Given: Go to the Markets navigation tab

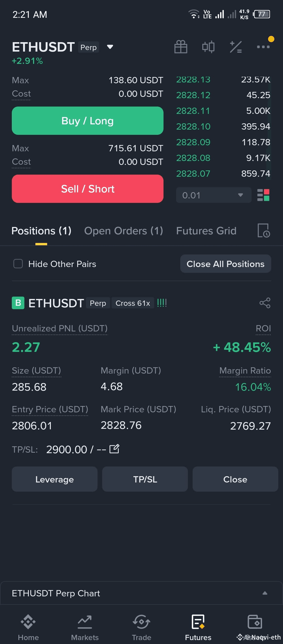Looking at the screenshot, I should point(85,627).
